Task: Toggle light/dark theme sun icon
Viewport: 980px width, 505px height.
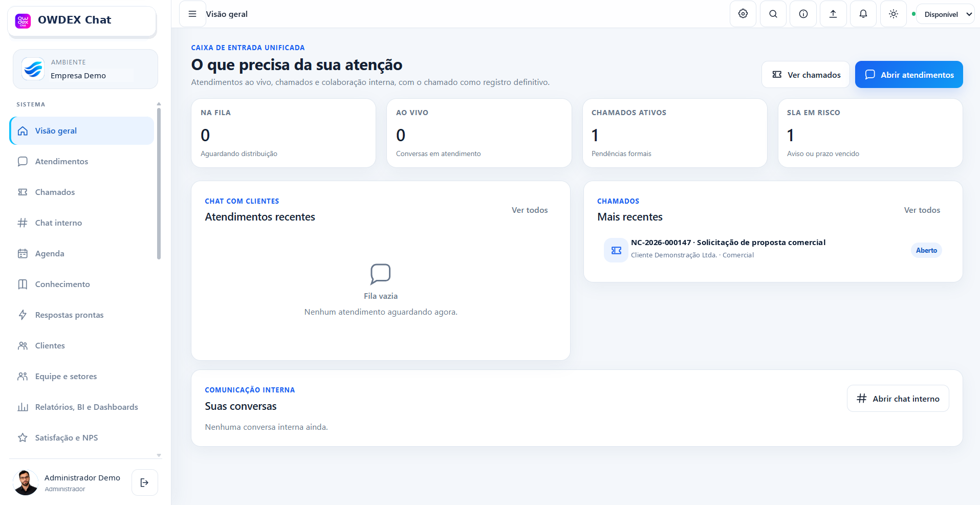Action: tap(894, 14)
